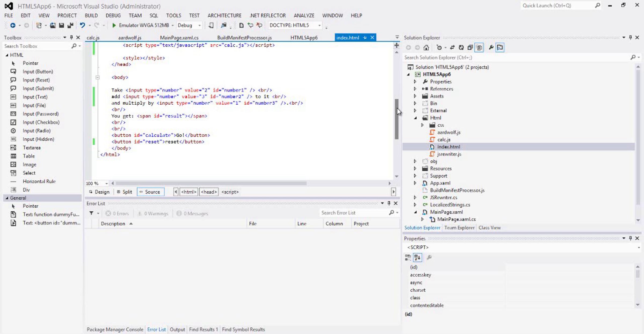
Task: Collapse the Html folder node
Action: 415,118
